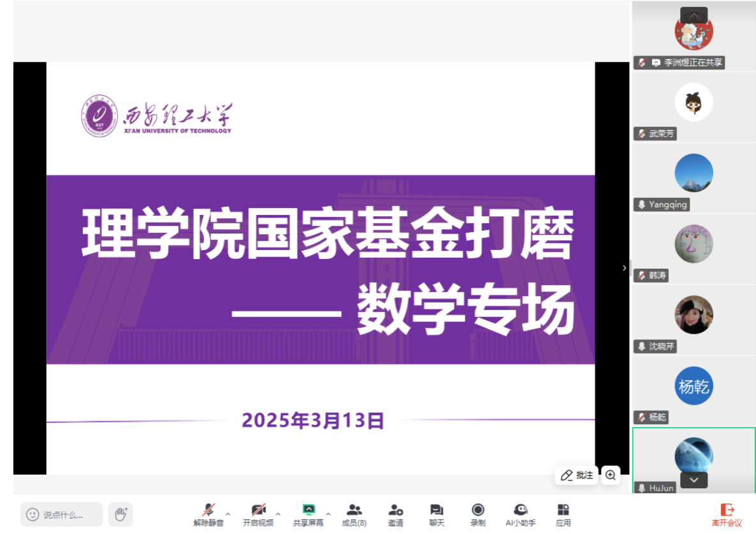756x534 pixels.
Task: Raise hand using the hand icon
Action: point(120,514)
